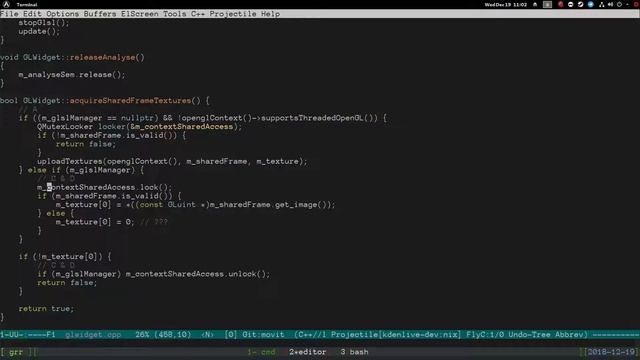Screen dimensions: 640x360
Task: Click the Activities logo icon in top bar
Action: pos(6,4)
